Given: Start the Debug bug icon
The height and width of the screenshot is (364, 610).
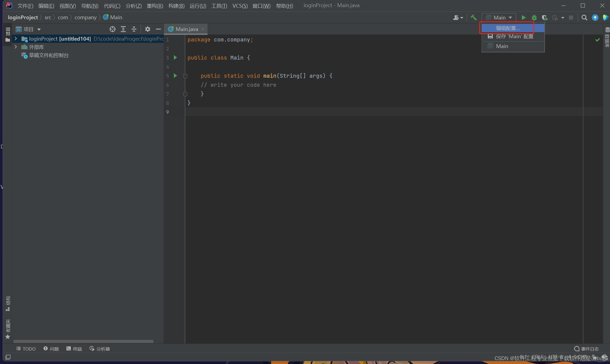Looking at the screenshot, I should click(534, 18).
